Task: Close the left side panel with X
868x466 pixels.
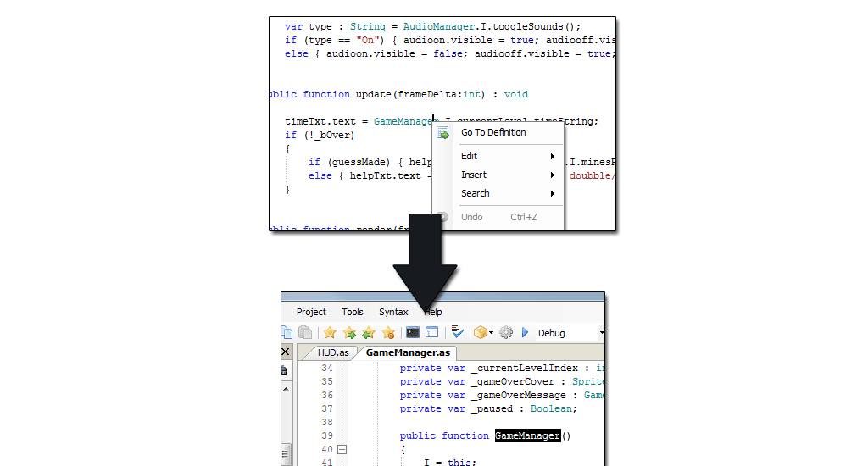Action: 286,352
